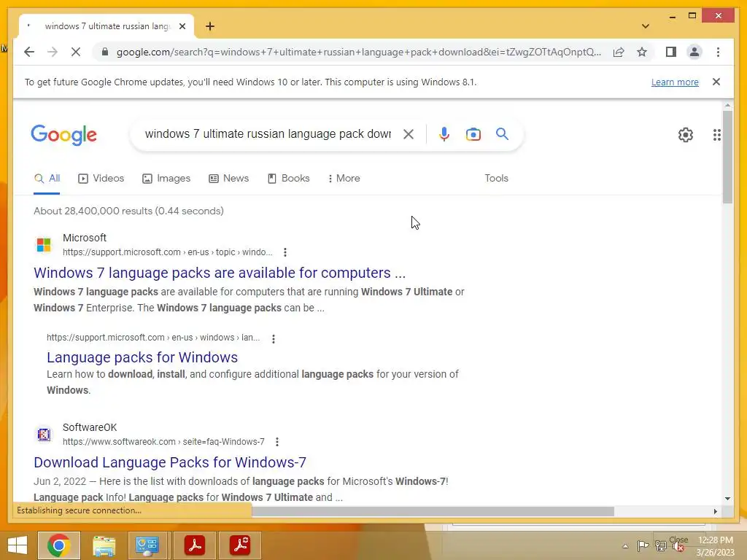
Task: Click the SoftwareOK site favicon
Action: pos(44,435)
